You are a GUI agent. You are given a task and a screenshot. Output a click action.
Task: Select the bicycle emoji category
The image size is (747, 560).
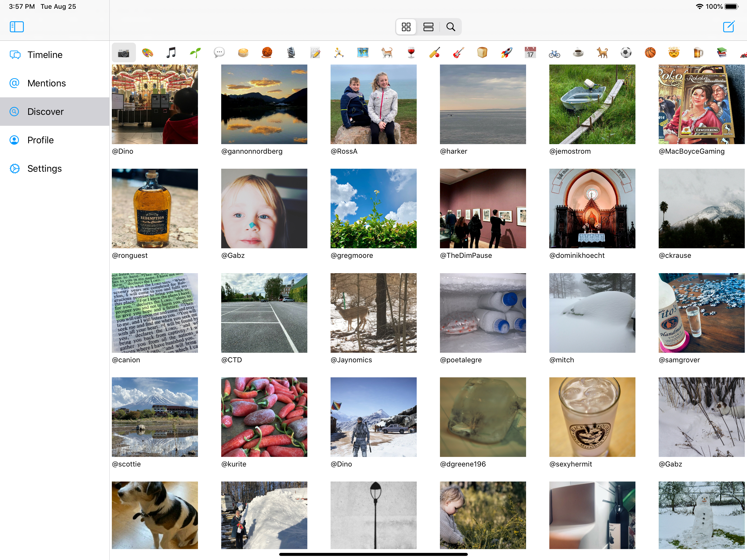(x=554, y=53)
